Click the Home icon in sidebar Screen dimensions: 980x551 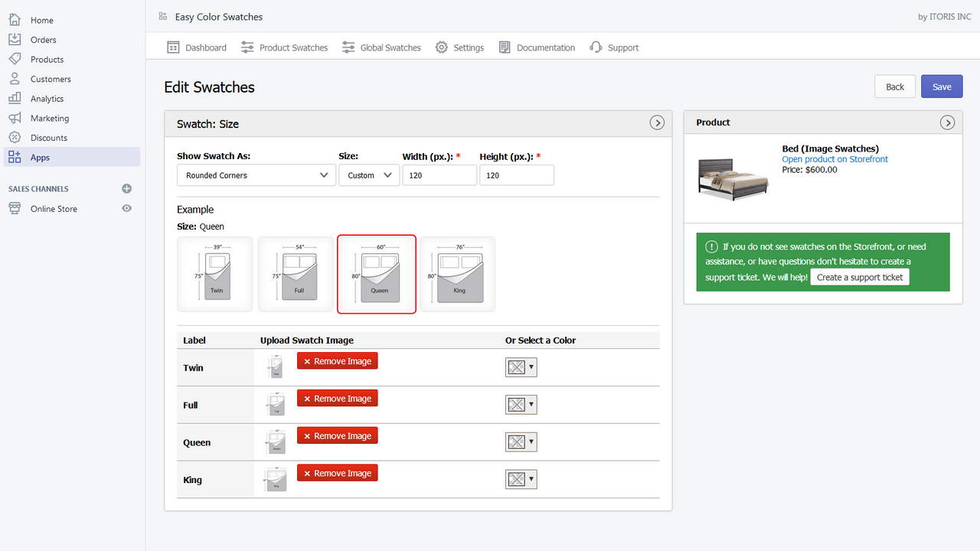point(15,20)
